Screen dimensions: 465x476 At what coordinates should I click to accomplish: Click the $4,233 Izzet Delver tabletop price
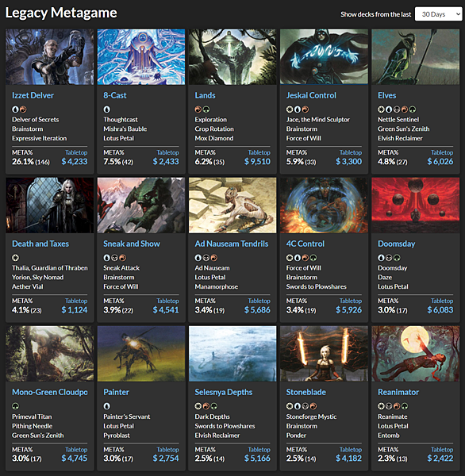(75, 162)
